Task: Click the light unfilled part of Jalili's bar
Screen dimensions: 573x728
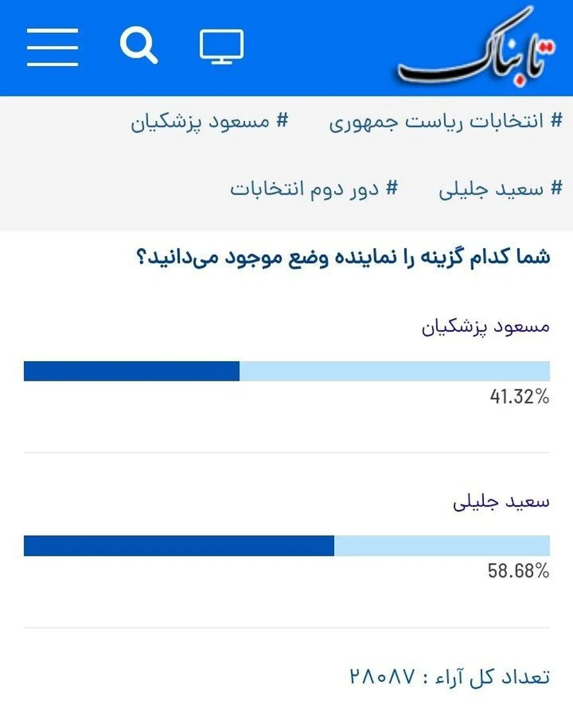Action: click(x=442, y=546)
